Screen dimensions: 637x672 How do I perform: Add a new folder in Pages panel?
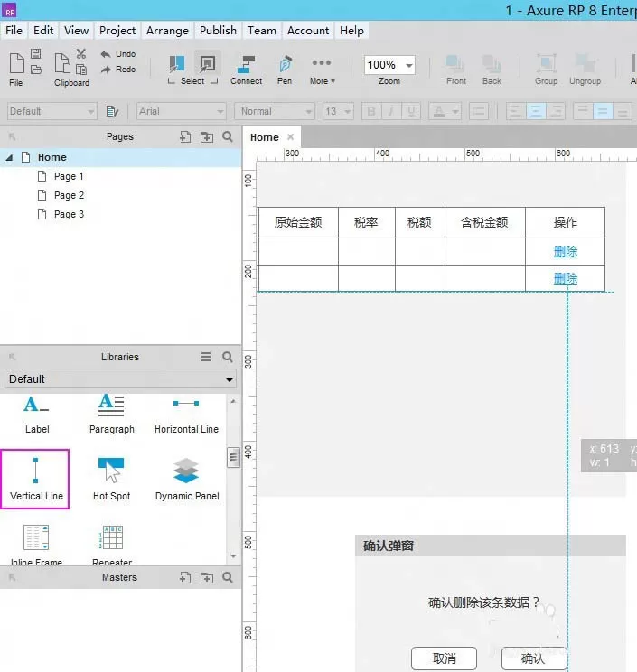(x=207, y=136)
